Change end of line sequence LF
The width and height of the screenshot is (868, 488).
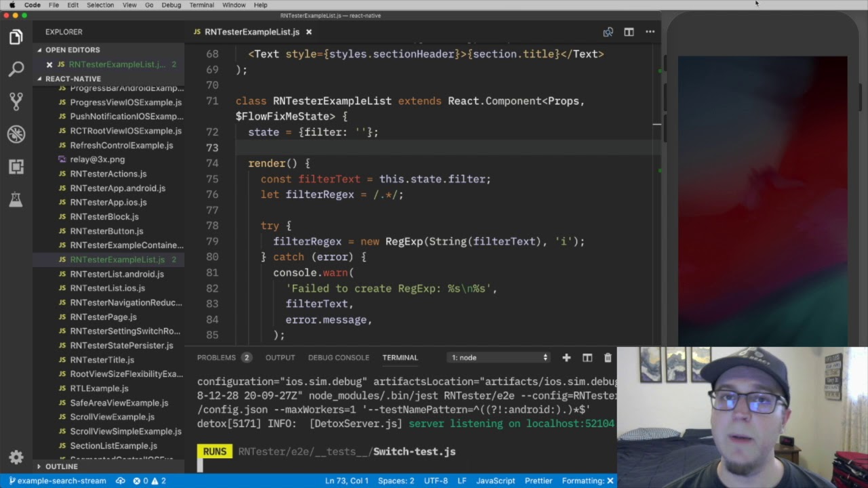pyautogui.click(x=462, y=481)
